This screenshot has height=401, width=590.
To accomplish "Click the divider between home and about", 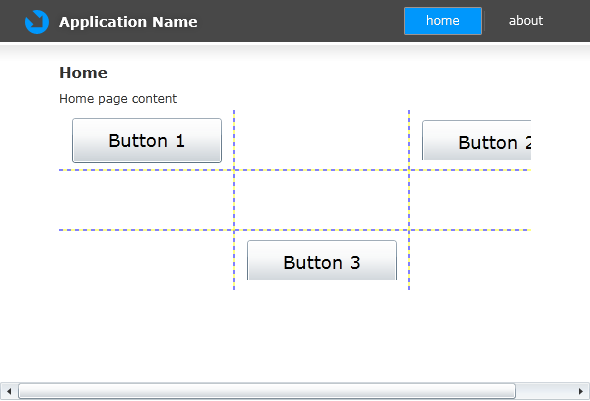I will pyautogui.click(x=485, y=21).
